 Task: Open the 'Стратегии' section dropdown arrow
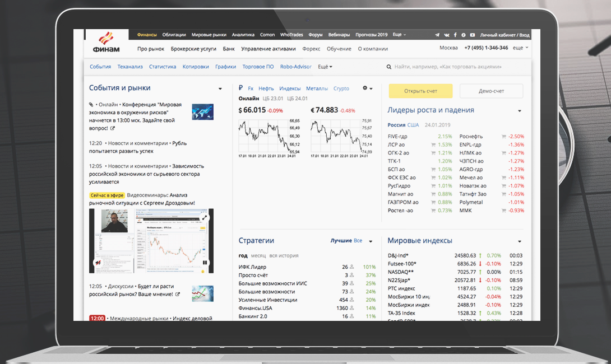(x=371, y=241)
